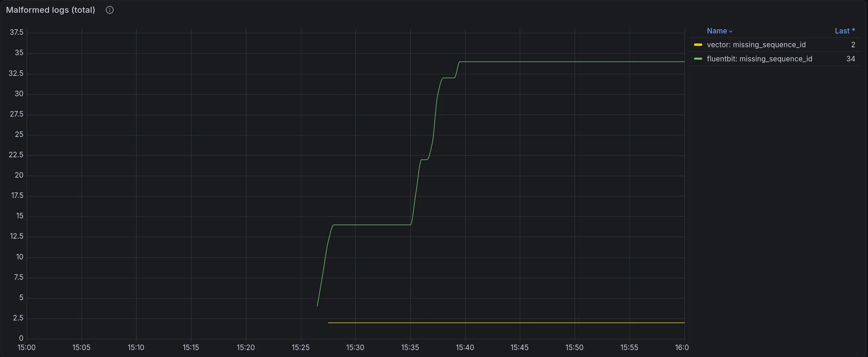
Task: Click the 15:45 label on the time axis
Action: 519,347
